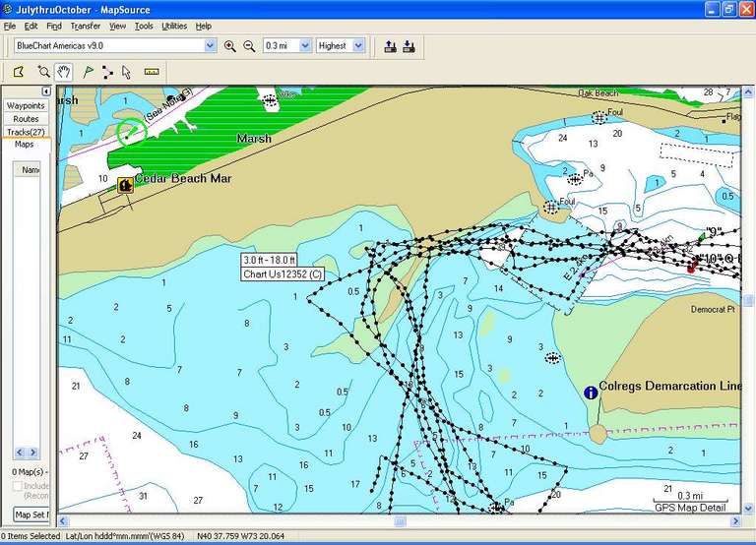Click the "Oak Beach" map label

[598, 93]
